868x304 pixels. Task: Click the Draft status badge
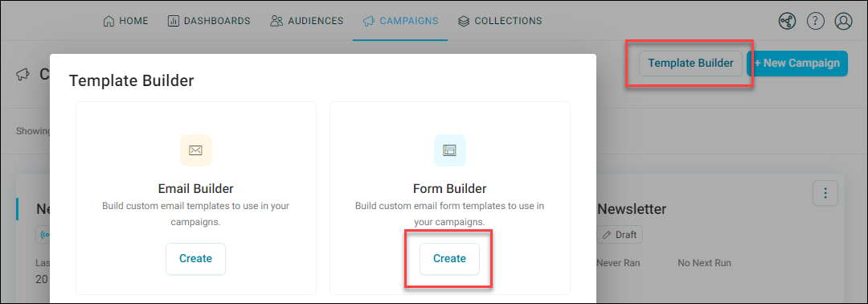(620, 235)
